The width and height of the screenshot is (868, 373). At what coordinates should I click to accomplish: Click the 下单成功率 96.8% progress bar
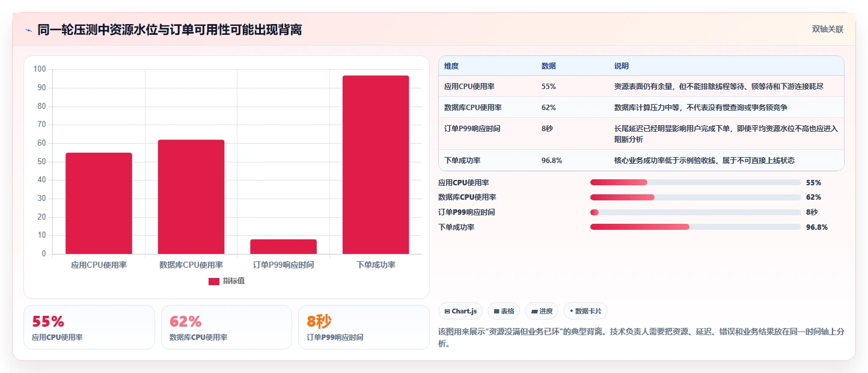tap(695, 227)
